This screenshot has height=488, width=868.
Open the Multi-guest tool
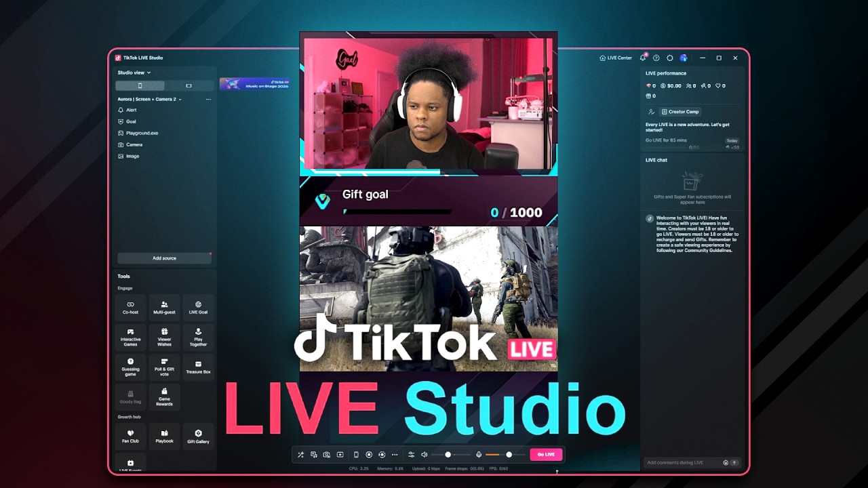(164, 308)
